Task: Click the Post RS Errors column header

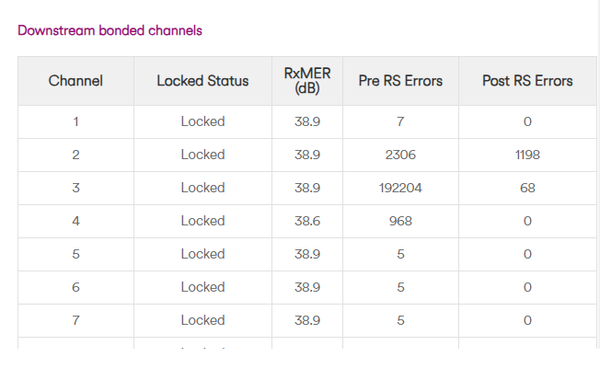Action: tap(527, 81)
